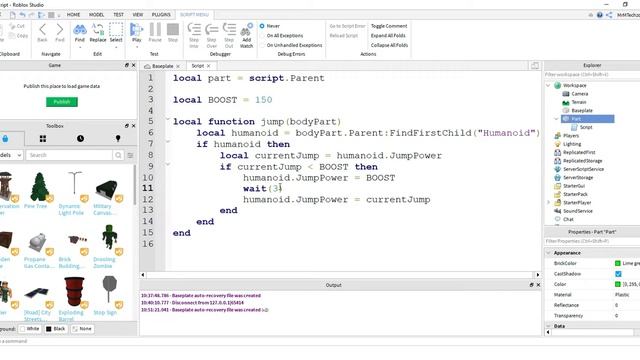Open Toolbox inventory grid tab
Viewport: 640px width, 360px height.
43,139
